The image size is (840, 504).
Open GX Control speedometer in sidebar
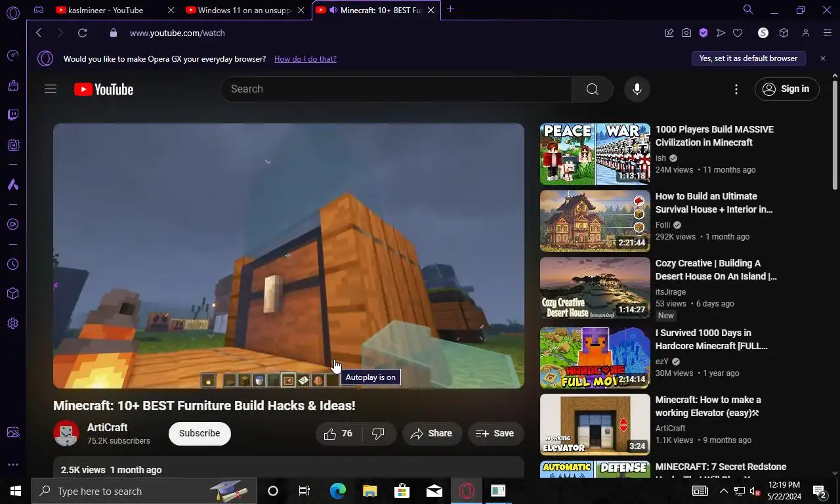coord(13,56)
